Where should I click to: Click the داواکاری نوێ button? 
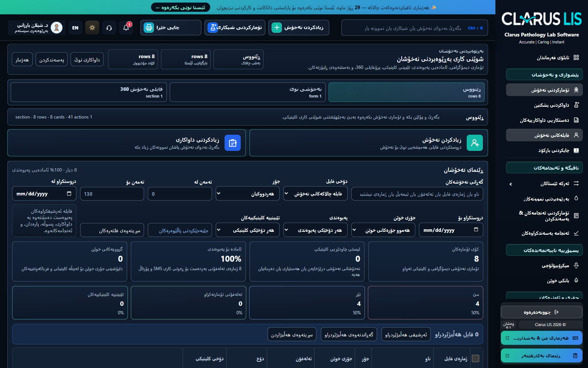(87, 60)
